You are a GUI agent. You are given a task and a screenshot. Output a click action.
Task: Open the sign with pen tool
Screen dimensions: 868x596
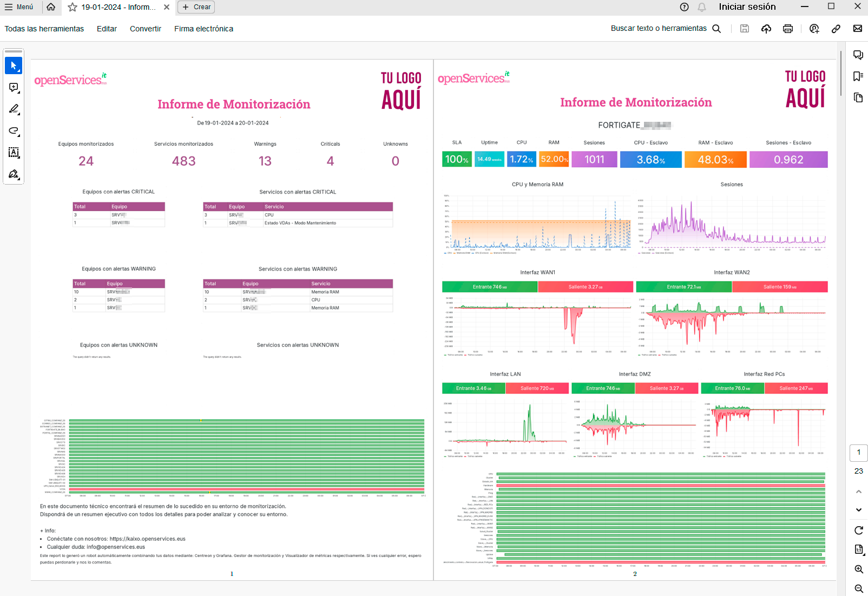(x=14, y=174)
